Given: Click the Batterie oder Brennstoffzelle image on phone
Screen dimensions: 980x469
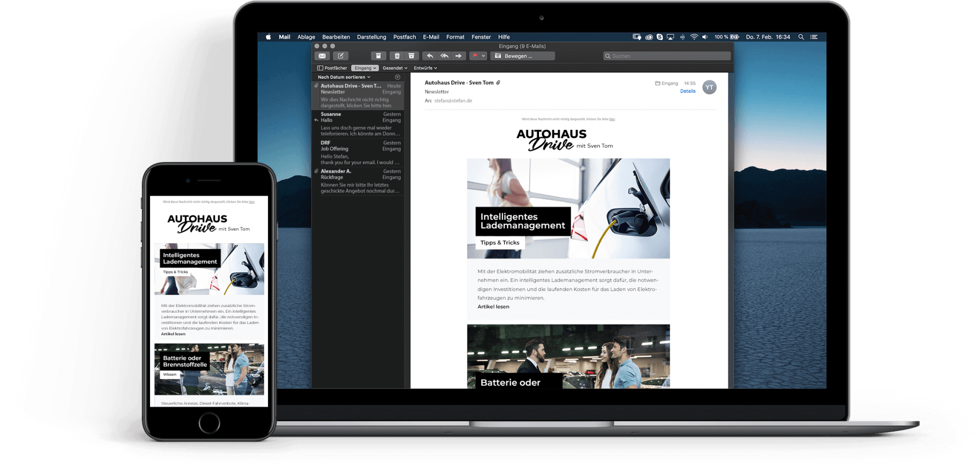Looking at the screenshot, I should 209,369.
